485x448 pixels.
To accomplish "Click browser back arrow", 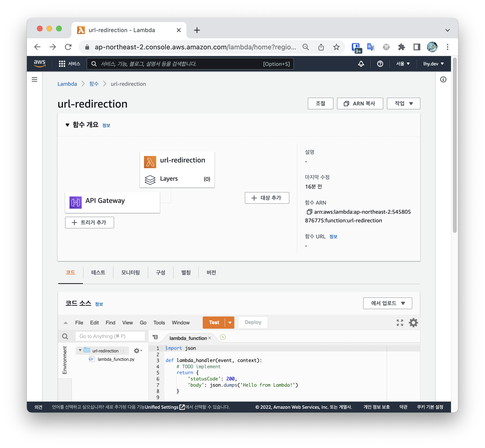I will tap(37, 47).
